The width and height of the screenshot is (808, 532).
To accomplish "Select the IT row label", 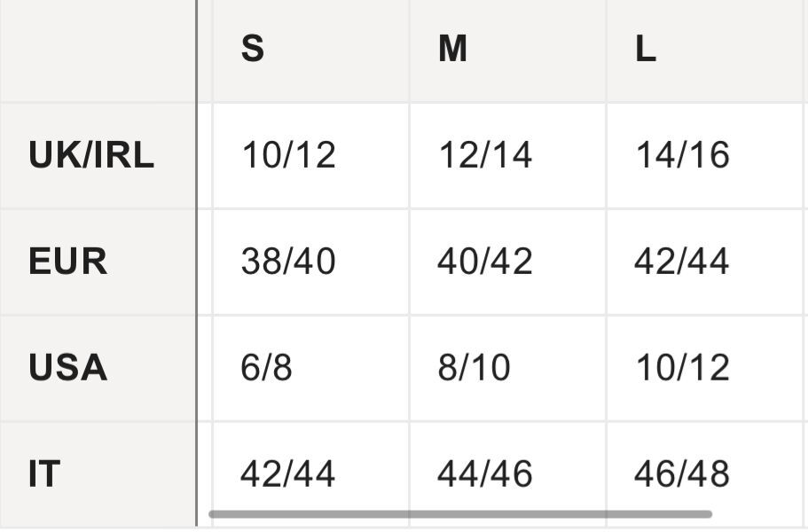I will tap(44, 473).
